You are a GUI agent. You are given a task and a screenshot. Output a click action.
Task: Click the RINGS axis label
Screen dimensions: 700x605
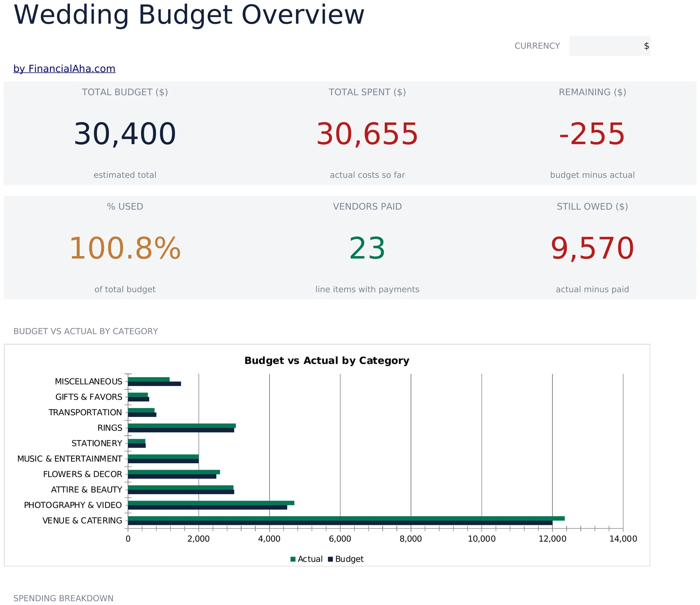tap(110, 428)
